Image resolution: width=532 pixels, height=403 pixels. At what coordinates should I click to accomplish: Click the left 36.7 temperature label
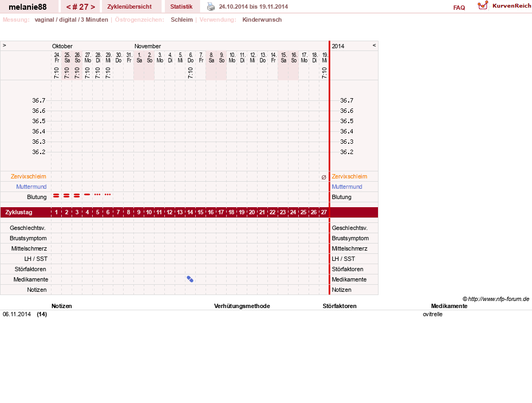[39, 100]
